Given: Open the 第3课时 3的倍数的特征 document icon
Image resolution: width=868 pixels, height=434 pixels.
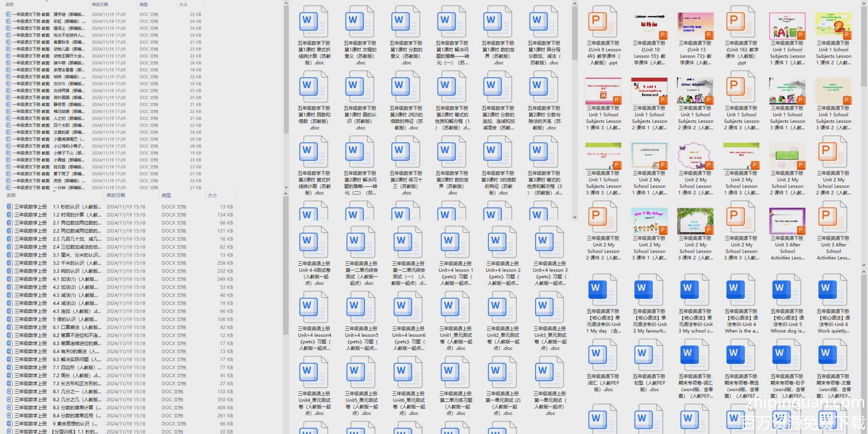Looking at the screenshot, I should pos(498,152).
